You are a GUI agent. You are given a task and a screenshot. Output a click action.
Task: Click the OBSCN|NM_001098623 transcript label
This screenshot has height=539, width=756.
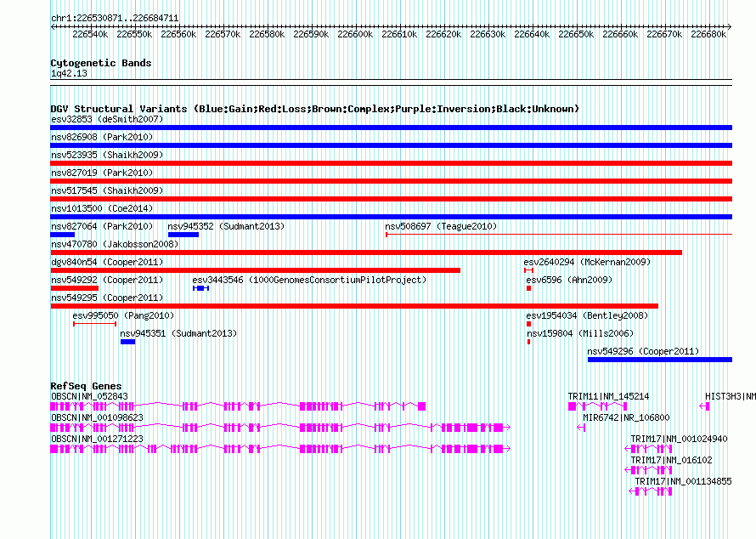[x=97, y=417]
